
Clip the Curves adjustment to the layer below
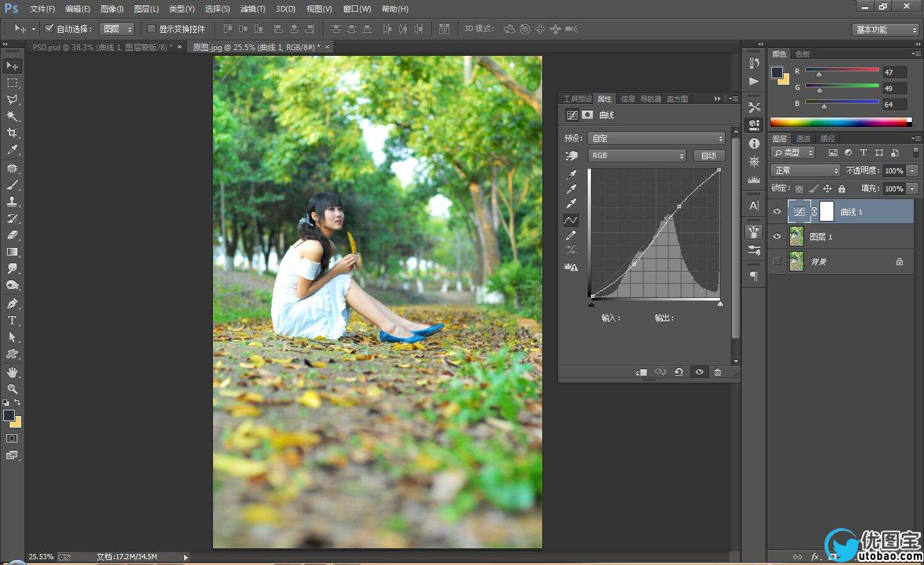(x=641, y=372)
